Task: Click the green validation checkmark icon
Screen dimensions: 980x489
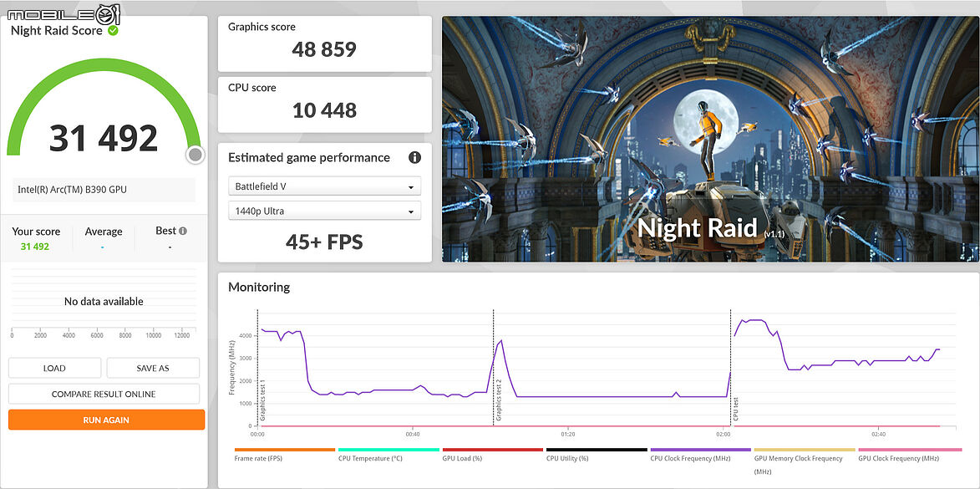Action: click(113, 30)
